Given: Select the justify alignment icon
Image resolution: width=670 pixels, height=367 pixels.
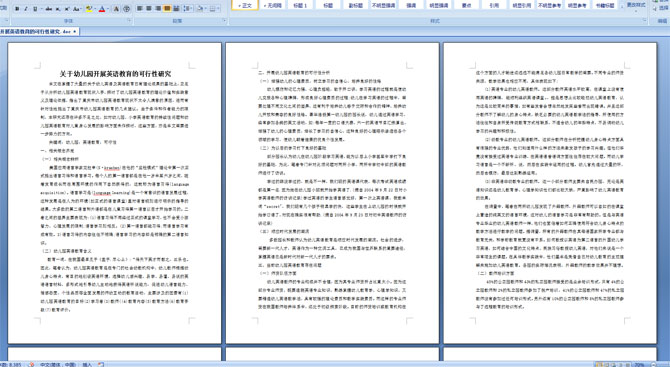Looking at the screenshot, I should click(167, 9).
